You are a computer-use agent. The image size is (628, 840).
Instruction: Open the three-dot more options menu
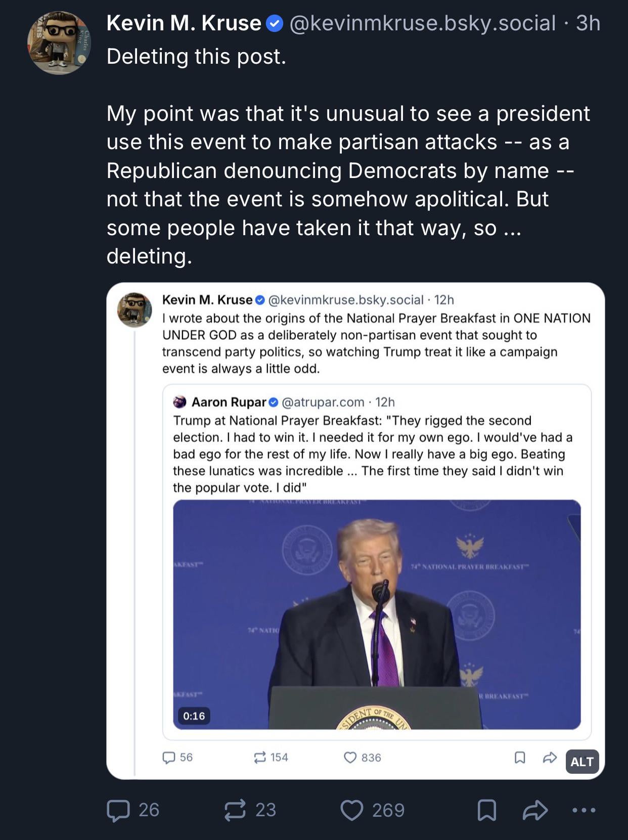[x=584, y=810]
